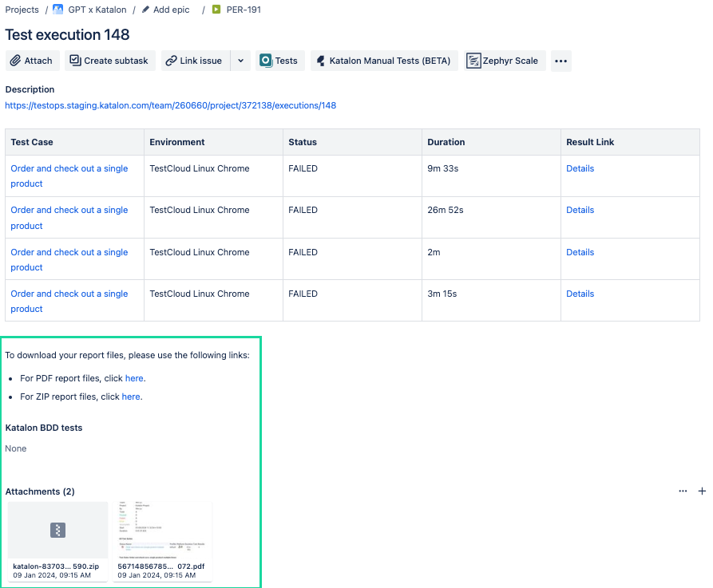Go to the Projects breadcrumb
The width and height of the screenshot is (713, 588).
click(22, 10)
